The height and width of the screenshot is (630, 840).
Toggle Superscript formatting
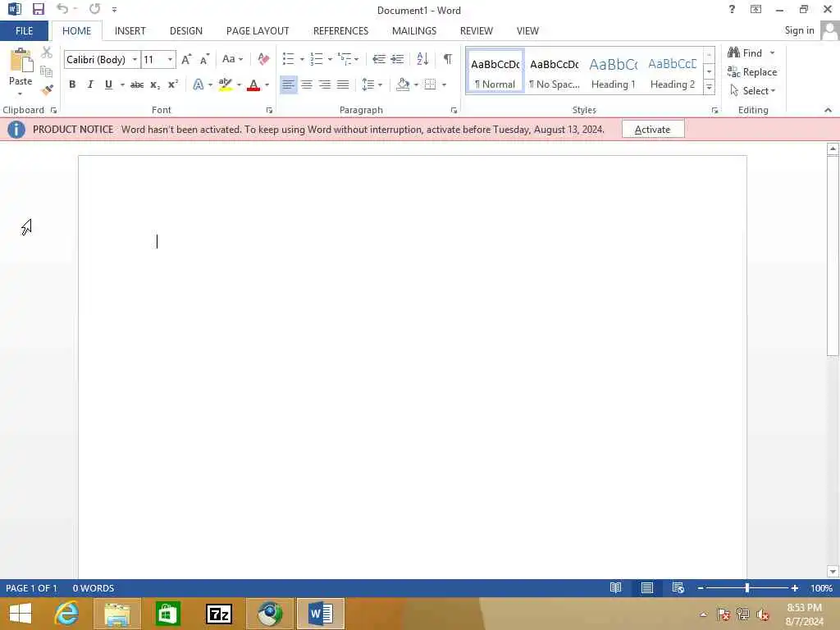pos(172,84)
